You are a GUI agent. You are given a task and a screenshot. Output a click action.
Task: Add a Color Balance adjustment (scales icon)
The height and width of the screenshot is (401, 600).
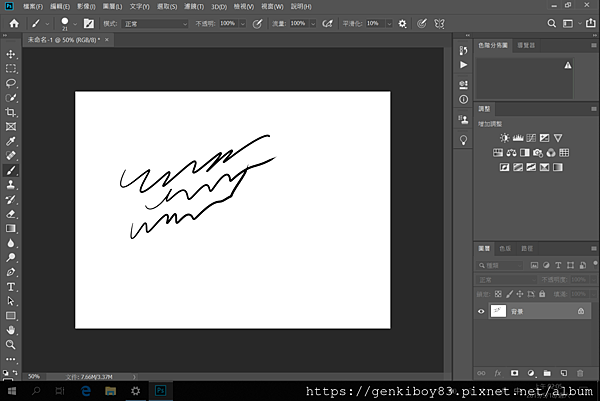511,152
